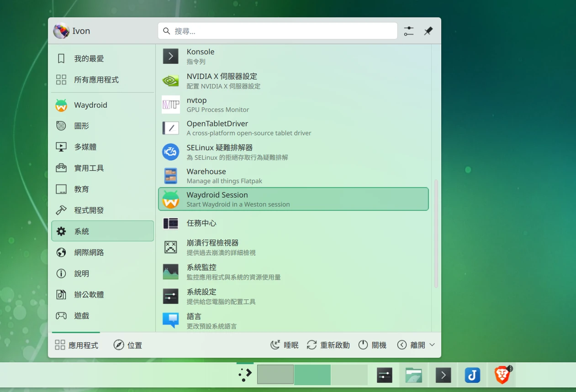Viewport: 576px width, 392px height.
Task: Switch to the 應用程式 tab
Action: 76,345
